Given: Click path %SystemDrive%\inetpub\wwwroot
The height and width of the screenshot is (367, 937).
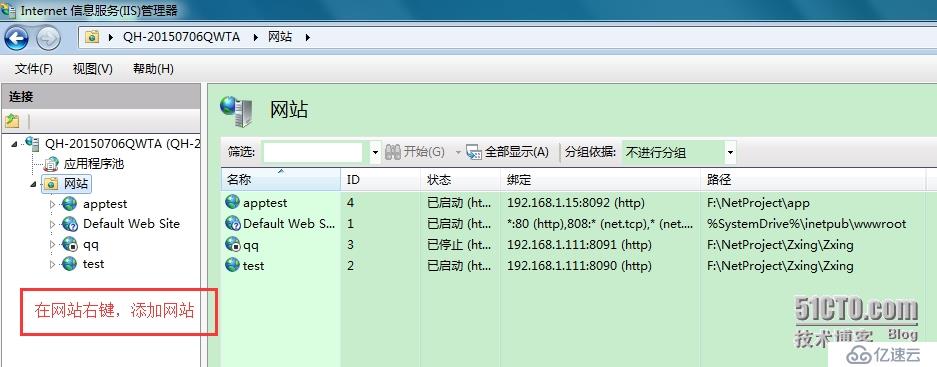Looking at the screenshot, I should click(807, 224).
